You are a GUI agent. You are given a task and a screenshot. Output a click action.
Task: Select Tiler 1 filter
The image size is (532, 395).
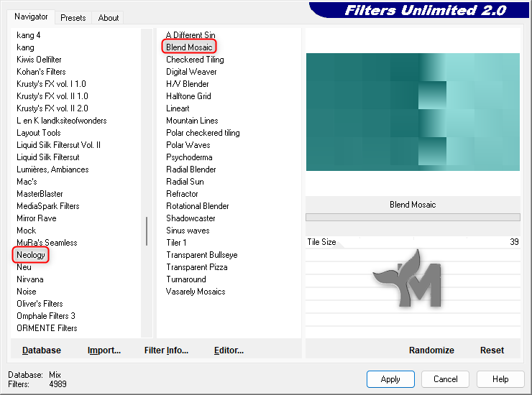(x=176, y=243)
